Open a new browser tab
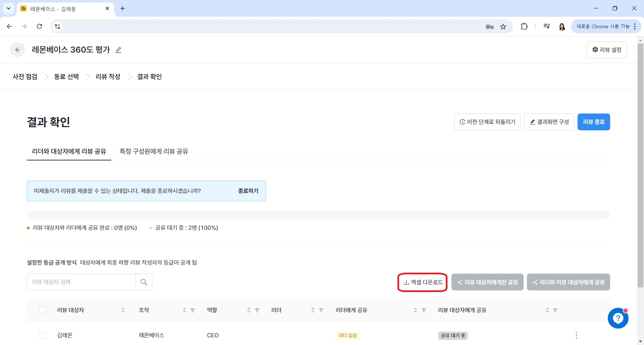Screen dimensions: 644x345 (x=123, y=8)
